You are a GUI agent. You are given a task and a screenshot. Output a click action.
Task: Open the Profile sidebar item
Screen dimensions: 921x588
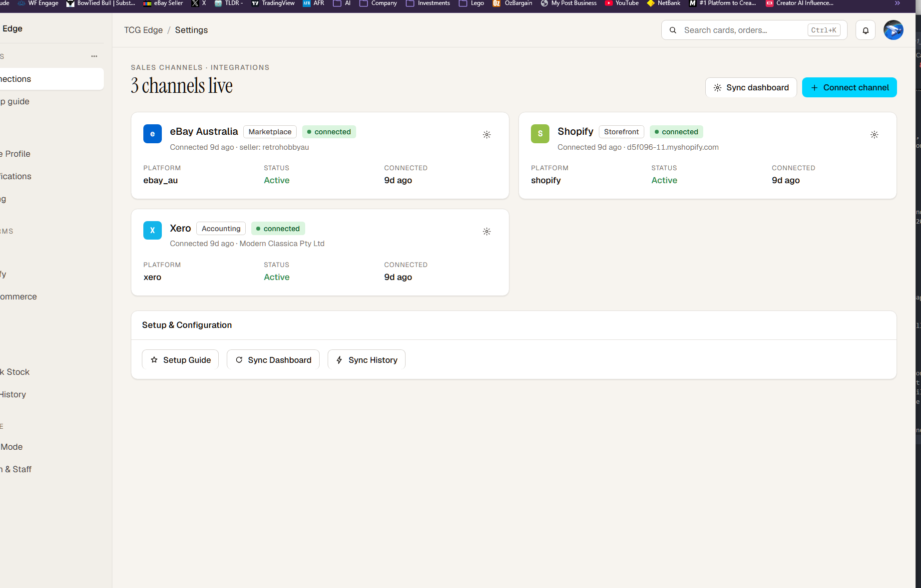click(x=52, y=154)
